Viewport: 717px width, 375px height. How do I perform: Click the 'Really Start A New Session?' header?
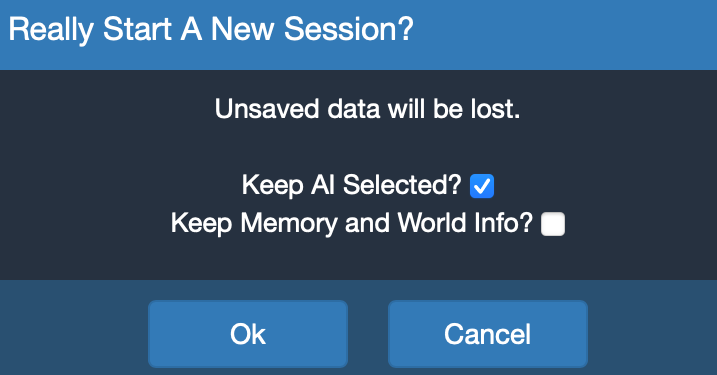211,30
